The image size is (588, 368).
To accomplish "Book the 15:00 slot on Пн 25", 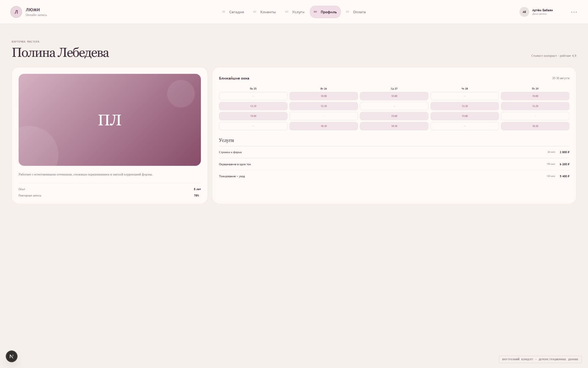I will point(253,116).
